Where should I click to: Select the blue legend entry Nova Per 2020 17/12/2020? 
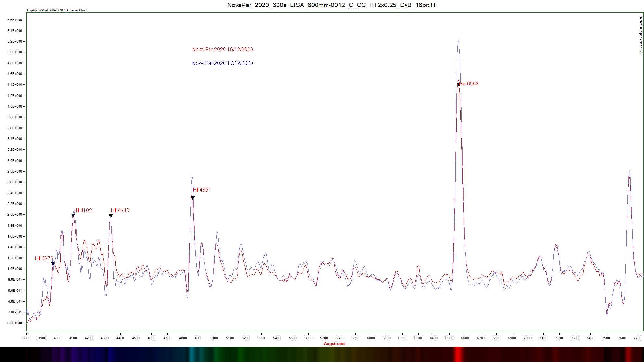point(222,63)
